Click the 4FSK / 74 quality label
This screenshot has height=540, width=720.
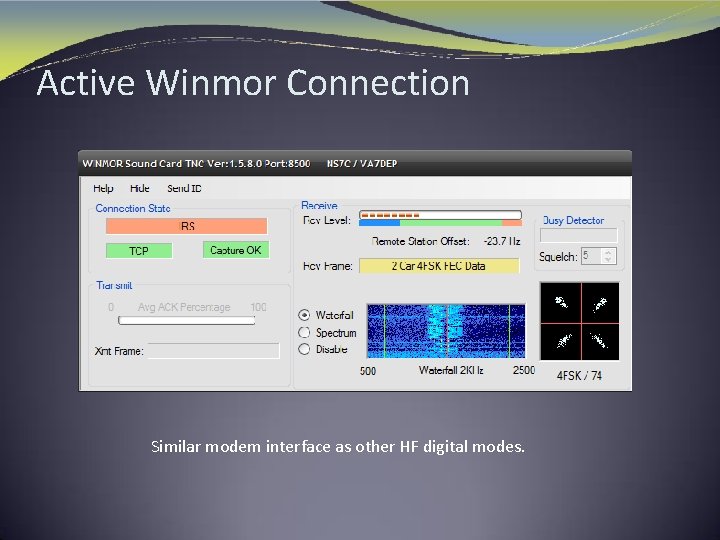579,376
